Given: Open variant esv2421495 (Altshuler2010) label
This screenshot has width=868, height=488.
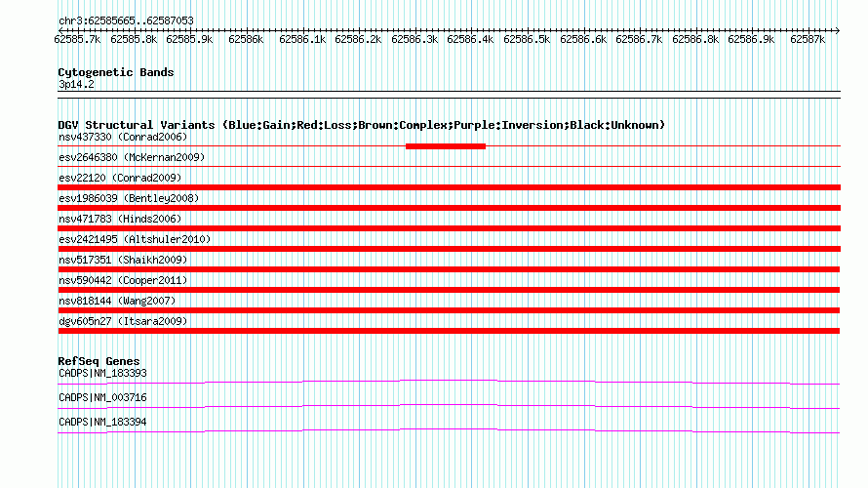Looking at the screenshot, I should (135, 239).
